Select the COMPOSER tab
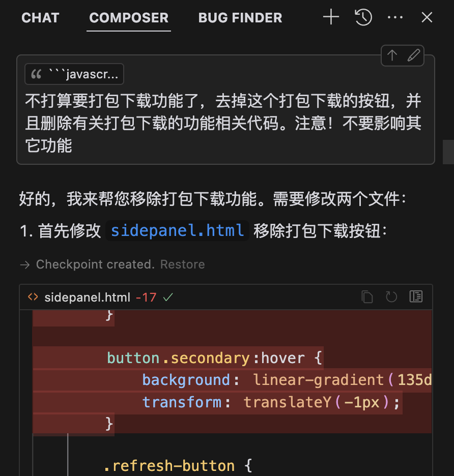Screen dimensions: 454x476 (x=129, y=18)
